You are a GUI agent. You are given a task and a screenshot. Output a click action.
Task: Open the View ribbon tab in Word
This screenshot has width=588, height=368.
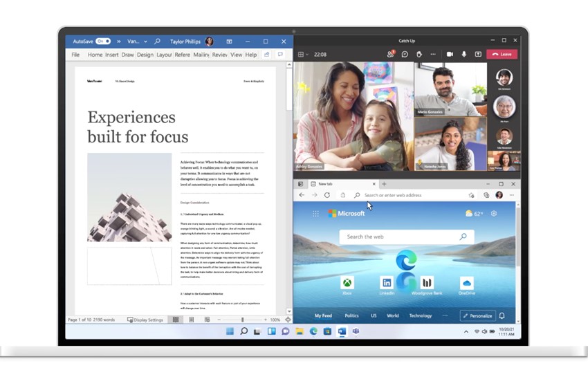coord(237,55)
